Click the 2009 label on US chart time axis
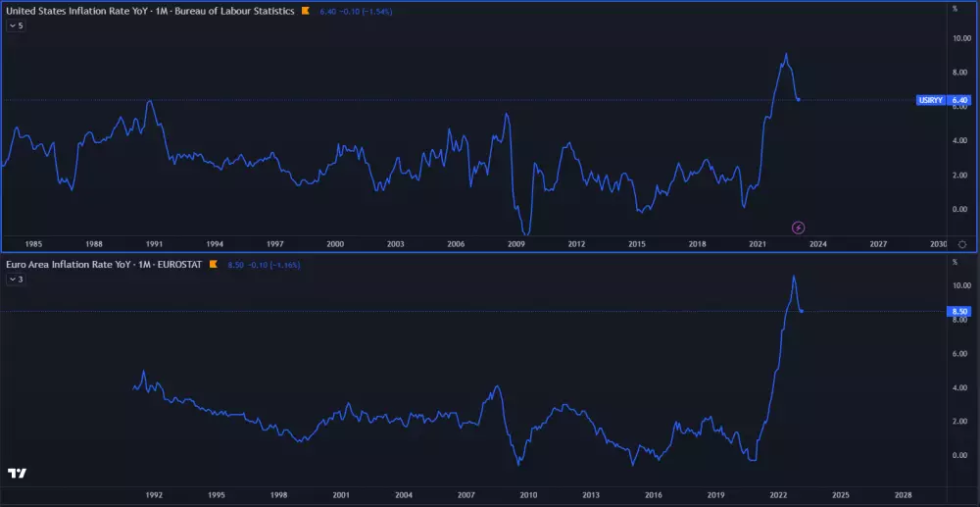The width and height of the screenshot is (980, 507). coord(515,243)
